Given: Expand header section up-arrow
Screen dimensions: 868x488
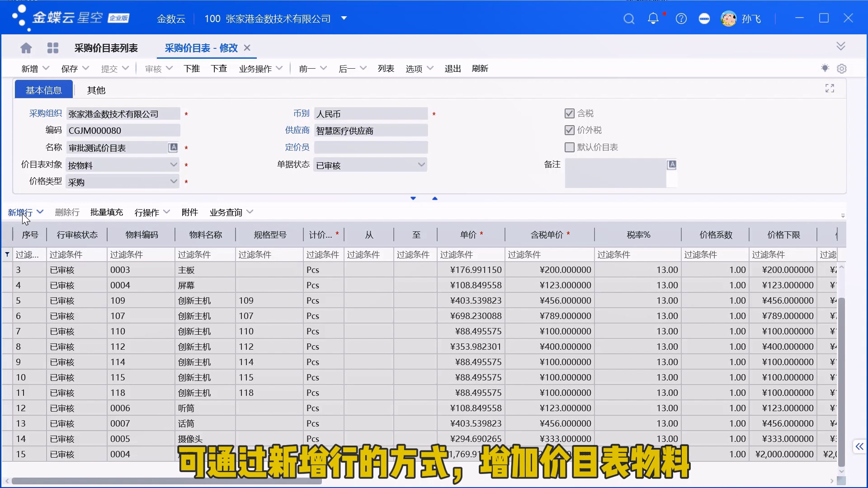Looking at the screenshot, I should [435, 198].
